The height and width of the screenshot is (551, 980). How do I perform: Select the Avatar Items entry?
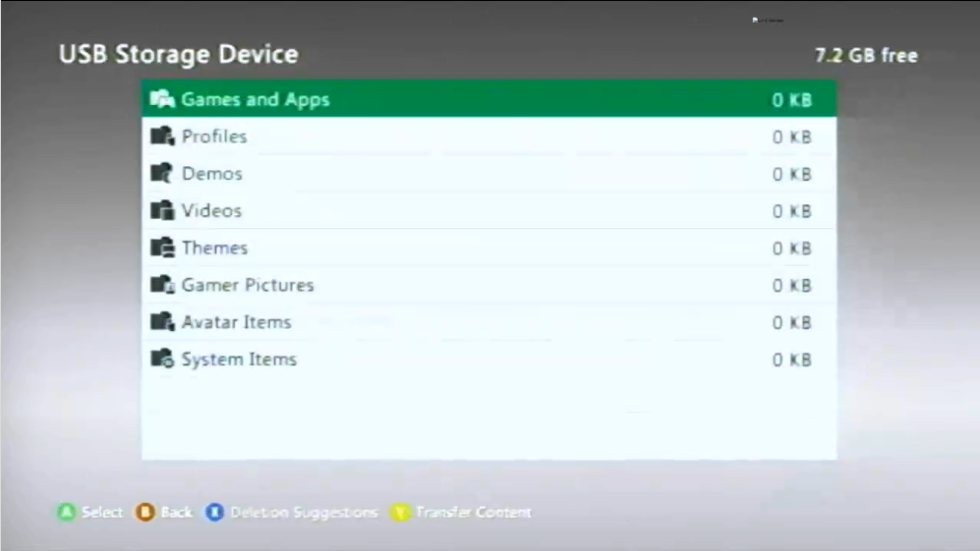coord(489,322)
